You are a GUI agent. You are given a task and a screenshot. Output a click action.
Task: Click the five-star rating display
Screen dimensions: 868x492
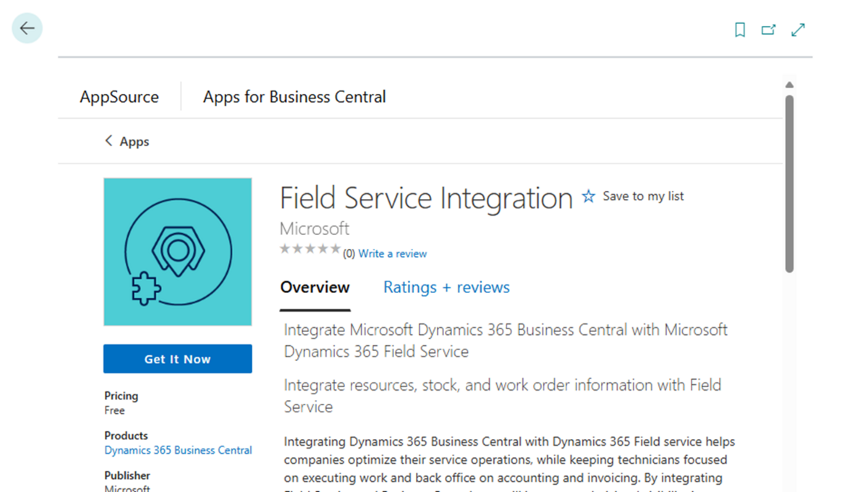[310, 249]
